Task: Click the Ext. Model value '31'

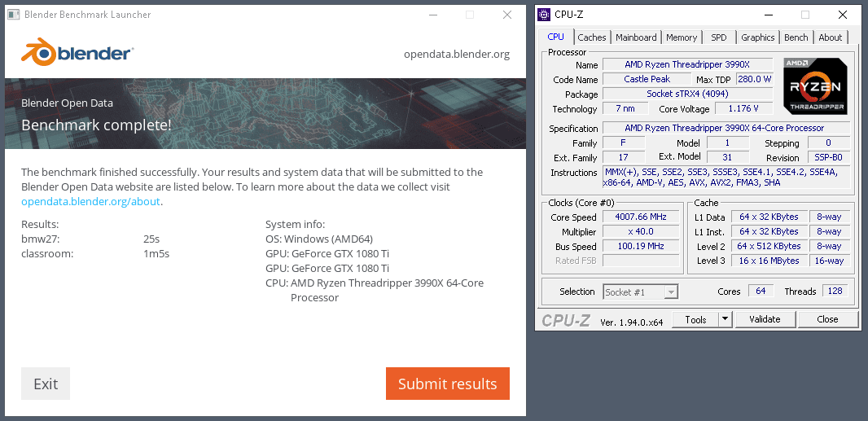Action: coord(727,157)
